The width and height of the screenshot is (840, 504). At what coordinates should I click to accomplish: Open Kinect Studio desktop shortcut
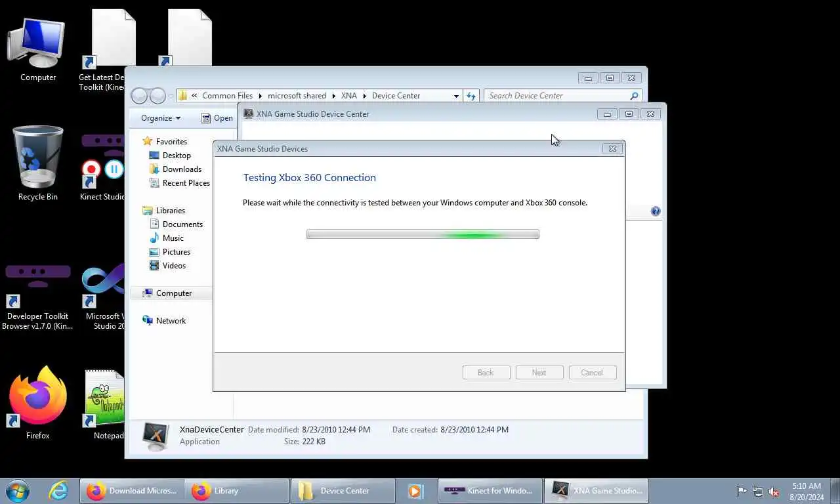[x=103, y=167]
